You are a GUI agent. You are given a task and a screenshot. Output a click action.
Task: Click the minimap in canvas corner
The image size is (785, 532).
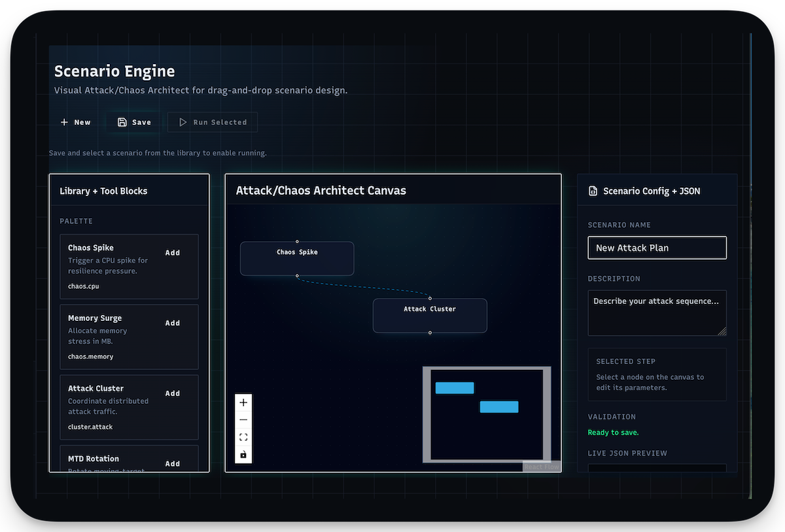tap(487, 414)
